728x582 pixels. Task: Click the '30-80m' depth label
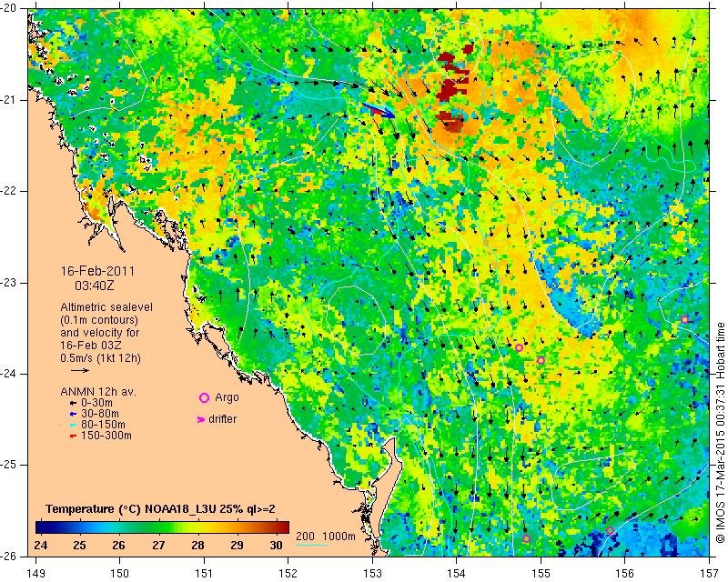[x=100, y=414]
